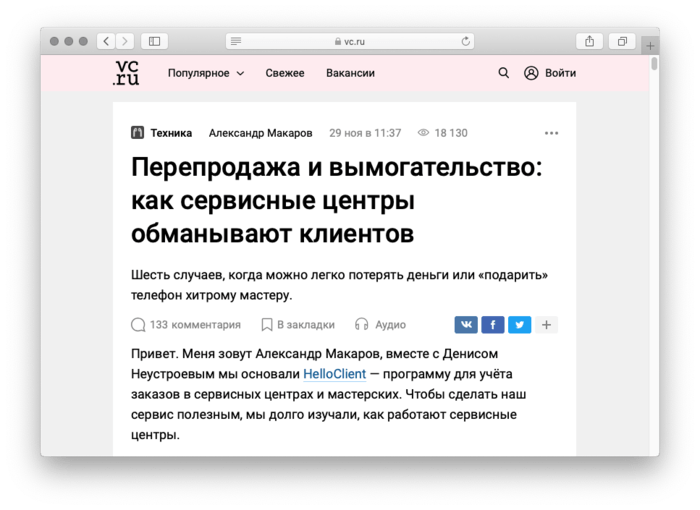Click the Аудио label
Viewport: 700px width, 510px height.
point(390,325)
